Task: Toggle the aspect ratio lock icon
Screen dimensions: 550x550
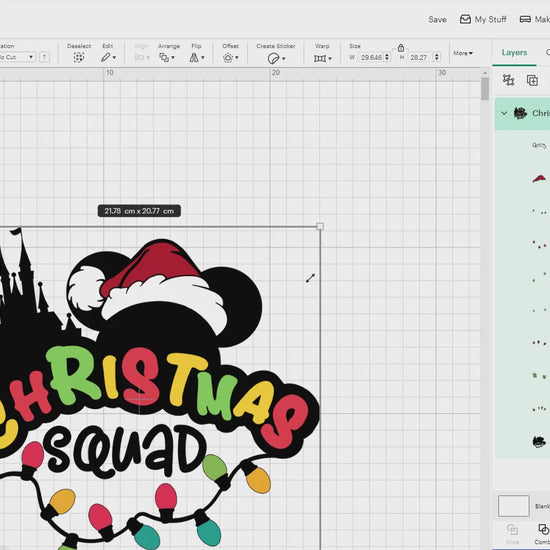Action: click(401, 47)
